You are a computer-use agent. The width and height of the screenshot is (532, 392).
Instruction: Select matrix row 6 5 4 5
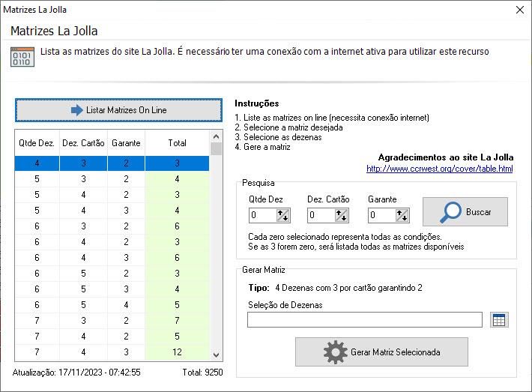click(112, 305)
